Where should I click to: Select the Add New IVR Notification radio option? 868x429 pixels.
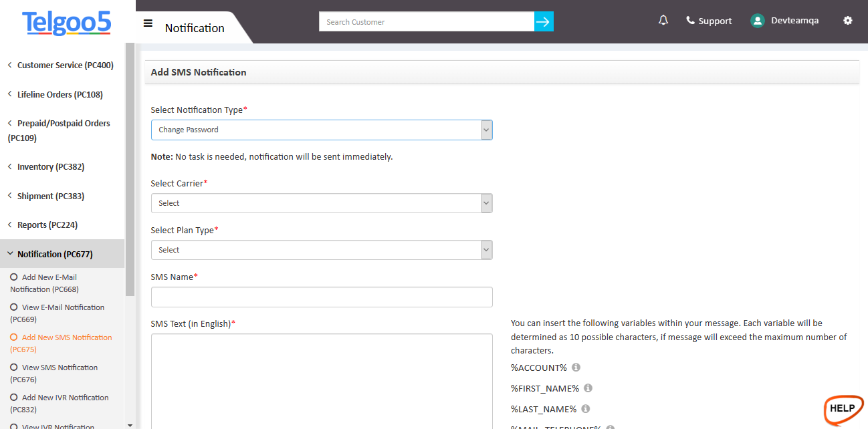pyautogui.click(x=13, y=397)
